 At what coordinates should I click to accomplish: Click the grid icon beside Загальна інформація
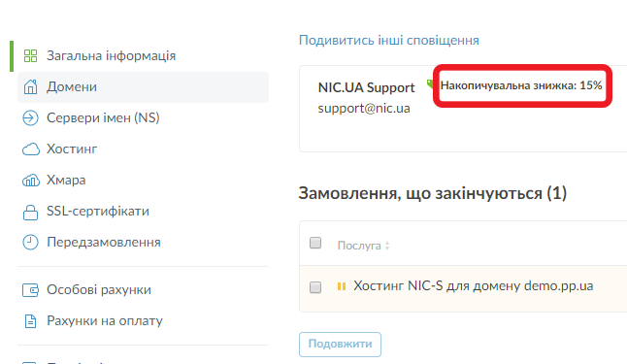tap(30, 55)
